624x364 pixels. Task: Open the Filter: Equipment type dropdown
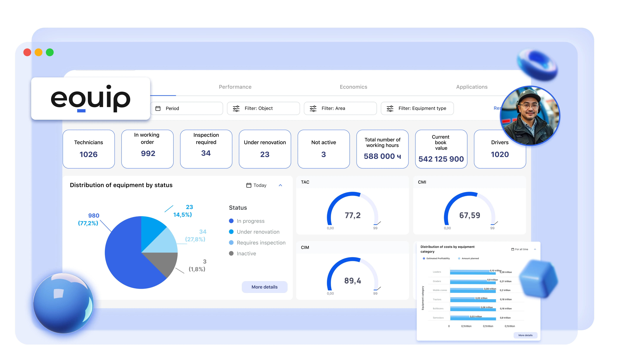pos(417,108)
